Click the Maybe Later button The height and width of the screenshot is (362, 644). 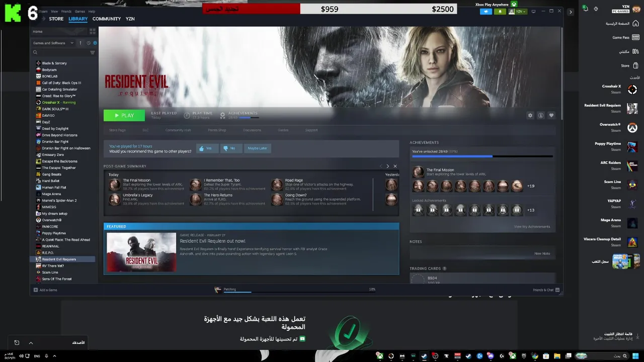pyautogui.click(x=258, y=148)
